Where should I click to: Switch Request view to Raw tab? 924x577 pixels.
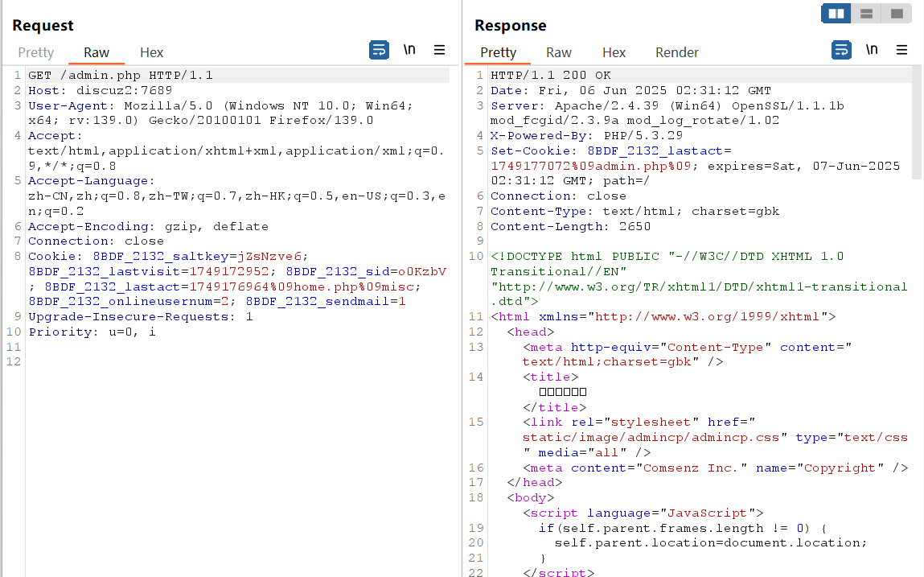pos(96,52)
